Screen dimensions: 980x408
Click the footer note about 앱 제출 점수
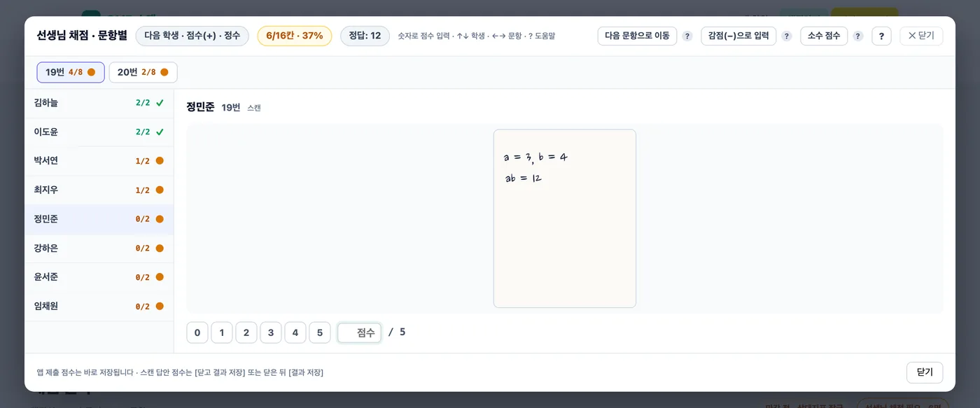pyautogui.click(x=180, y=372)
